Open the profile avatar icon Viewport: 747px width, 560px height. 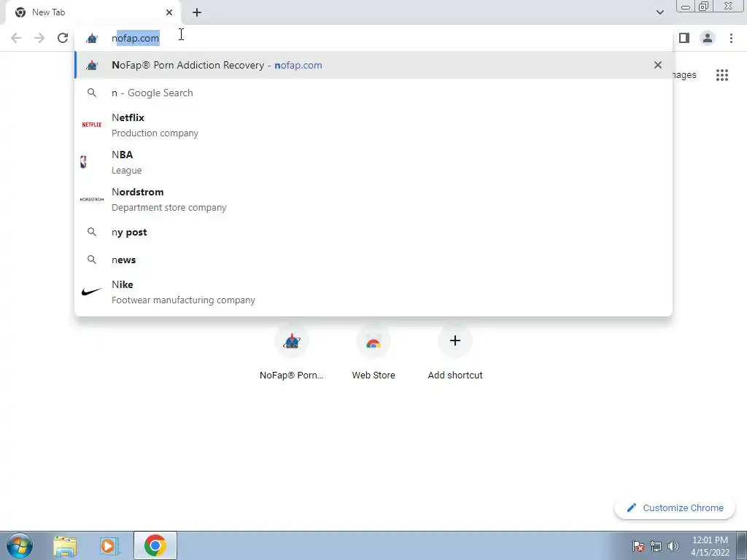point(708,38)
